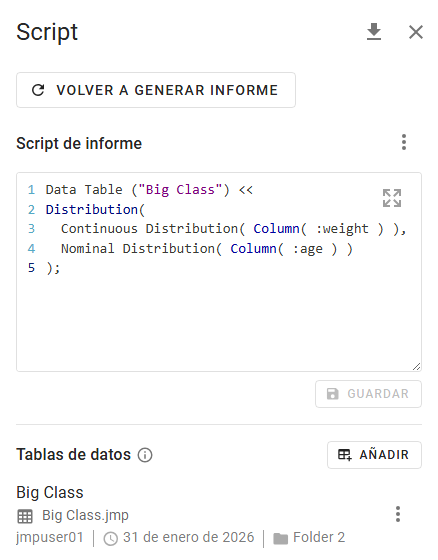The width and height of the screenshot is (438, 560).
Task: Open the Big Class table options menu
Action: (x=398, y=514)
